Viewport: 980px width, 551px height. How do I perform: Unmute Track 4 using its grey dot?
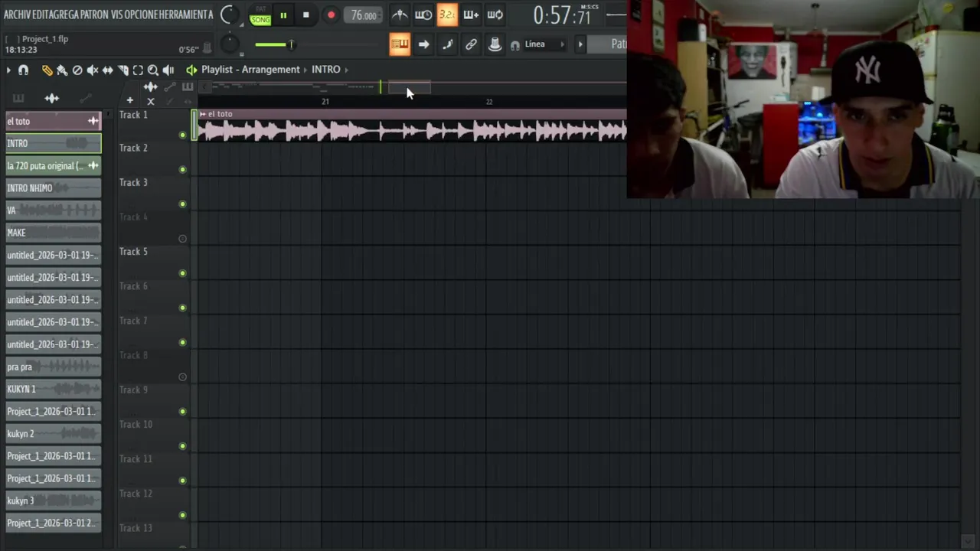click(182, 239)
